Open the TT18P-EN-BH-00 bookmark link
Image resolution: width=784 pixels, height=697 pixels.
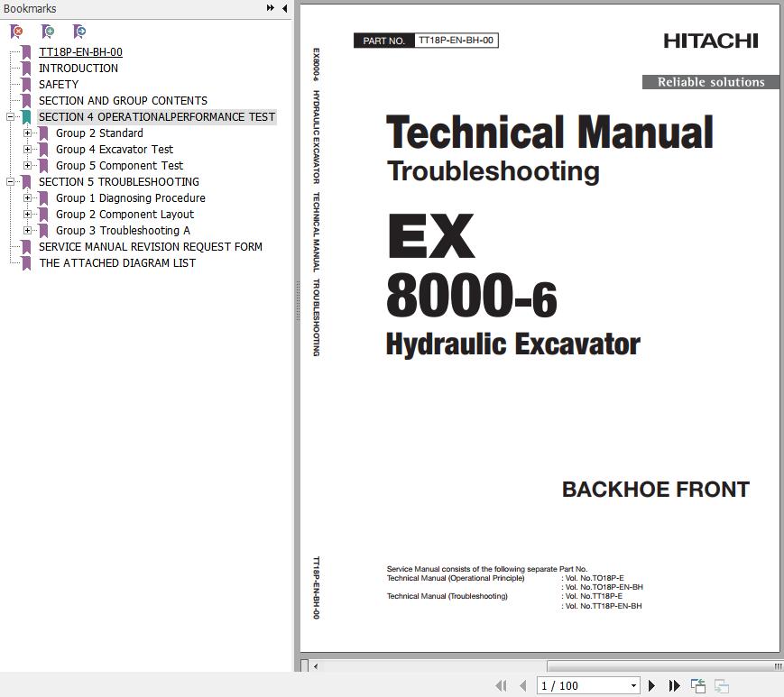point(80,52)
